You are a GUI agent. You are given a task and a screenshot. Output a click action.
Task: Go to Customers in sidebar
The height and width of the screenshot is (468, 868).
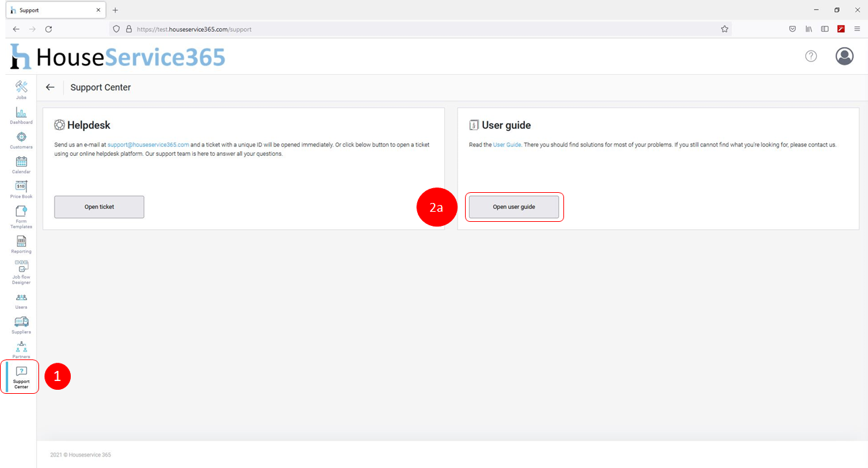pos(21,140)
